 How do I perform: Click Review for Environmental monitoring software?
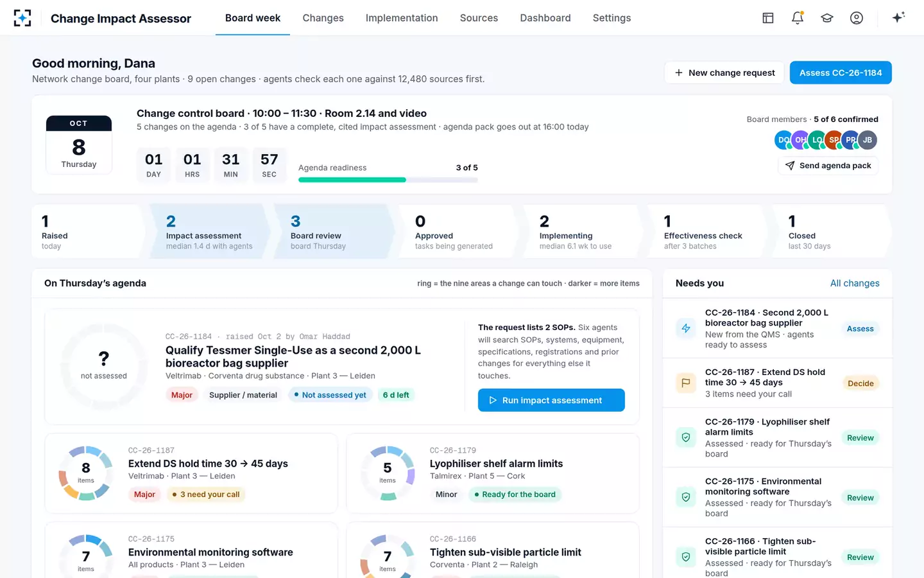coord(860,498)
